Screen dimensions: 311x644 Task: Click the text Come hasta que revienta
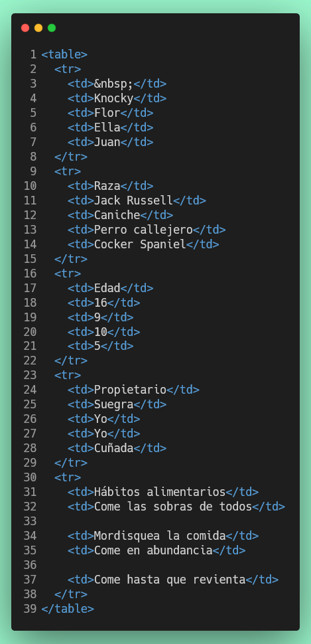click(170, 580)
